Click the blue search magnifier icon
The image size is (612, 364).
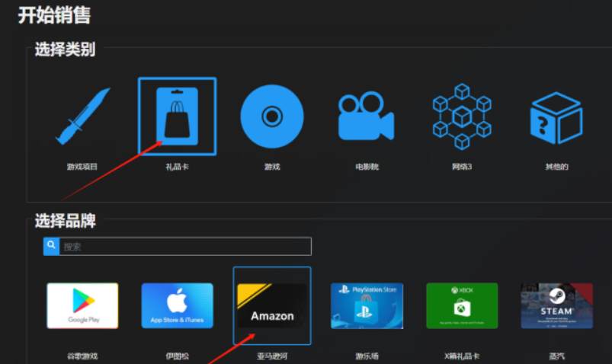(51, 246)
